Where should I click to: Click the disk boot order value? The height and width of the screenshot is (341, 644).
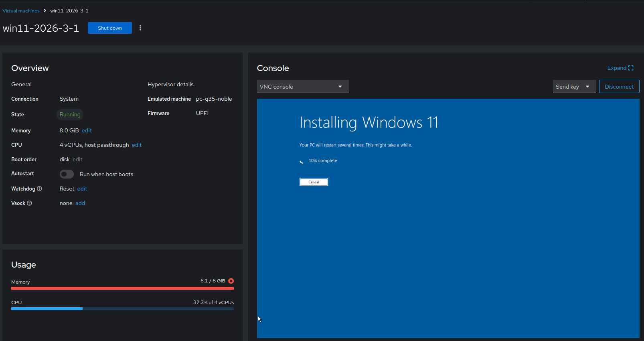point(65,160)
